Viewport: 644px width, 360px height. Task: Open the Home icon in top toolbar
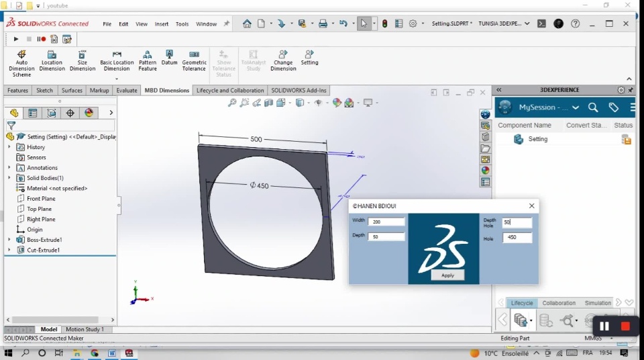247,24
